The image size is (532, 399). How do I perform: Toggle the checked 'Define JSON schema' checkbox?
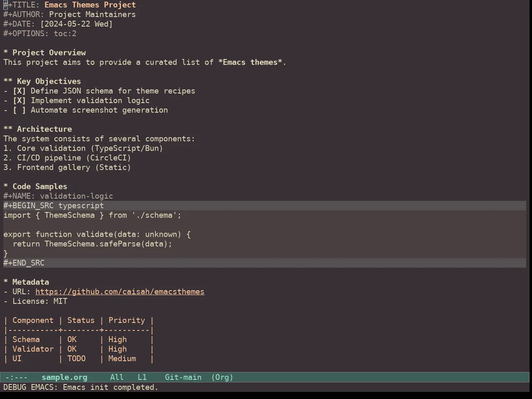19,91
